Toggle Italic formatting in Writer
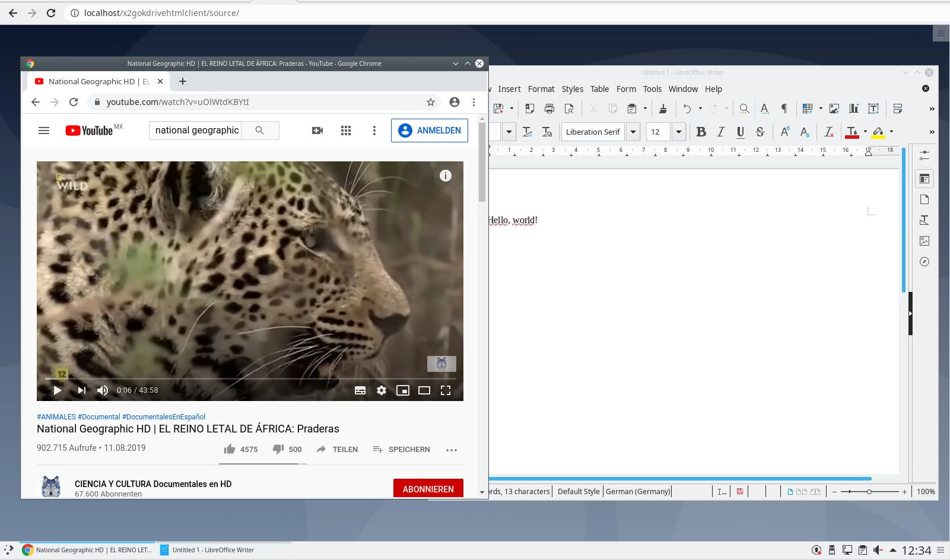 pos(720,132)
